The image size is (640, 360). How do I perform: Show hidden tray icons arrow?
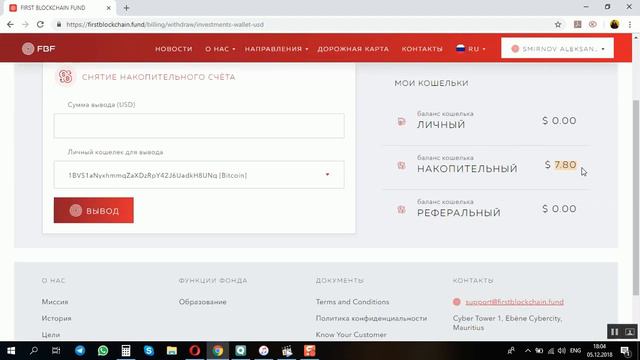tap(527, 351)
